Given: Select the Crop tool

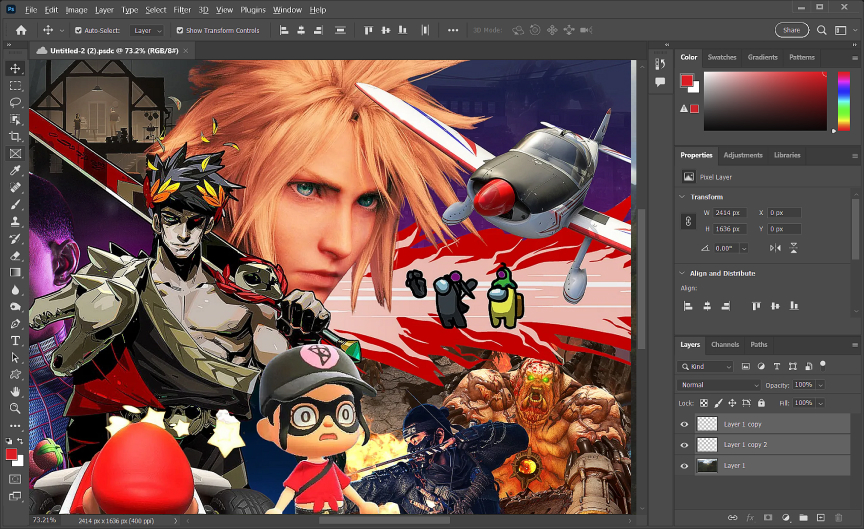Looking at the screenshot, I should [x=15, y=137].
